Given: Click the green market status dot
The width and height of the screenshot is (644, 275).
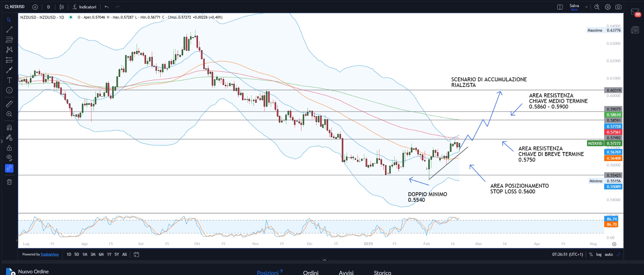Looking at the screenshot, I should [x=70, y=17].
